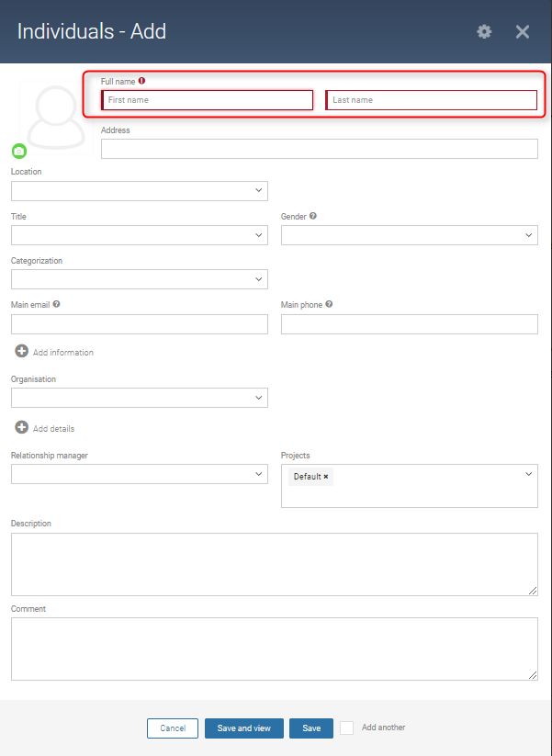This screenshot has height=756, width=552.
Task: Click the Gender help question icon
Action: pos(313,216)
